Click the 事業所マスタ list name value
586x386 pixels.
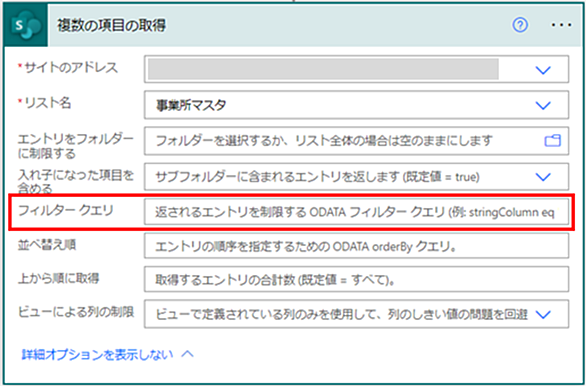191,105
